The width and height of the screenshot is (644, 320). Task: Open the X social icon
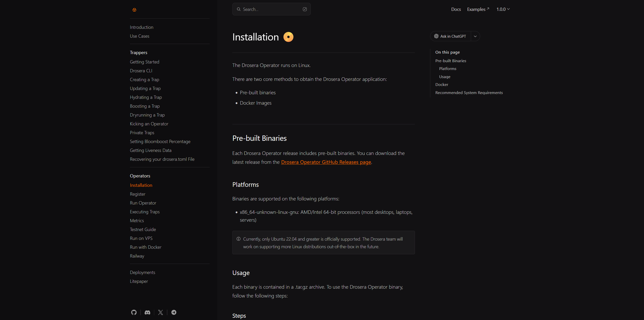pyautogui.click(x=161, y=312)
